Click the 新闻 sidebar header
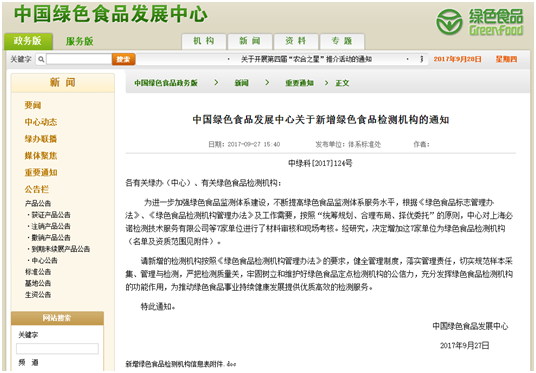Screen dimensions: 536x373 coord(63,83)
